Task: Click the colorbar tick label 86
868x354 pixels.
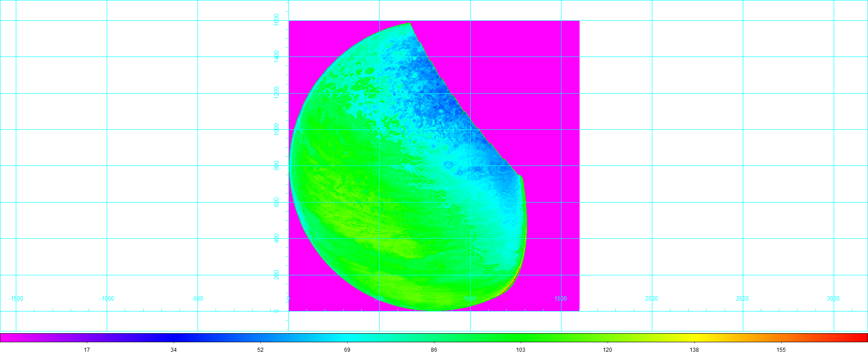Action: [434, 349]
